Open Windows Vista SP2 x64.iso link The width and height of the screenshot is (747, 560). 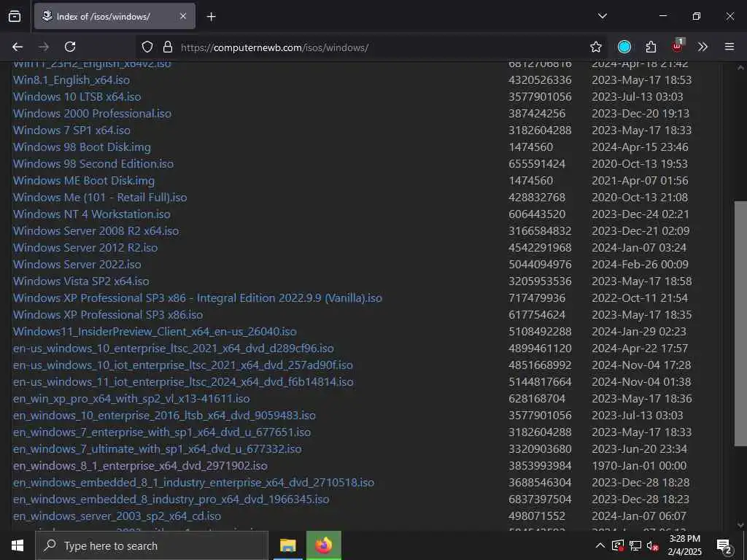click(x=81, y=281)
